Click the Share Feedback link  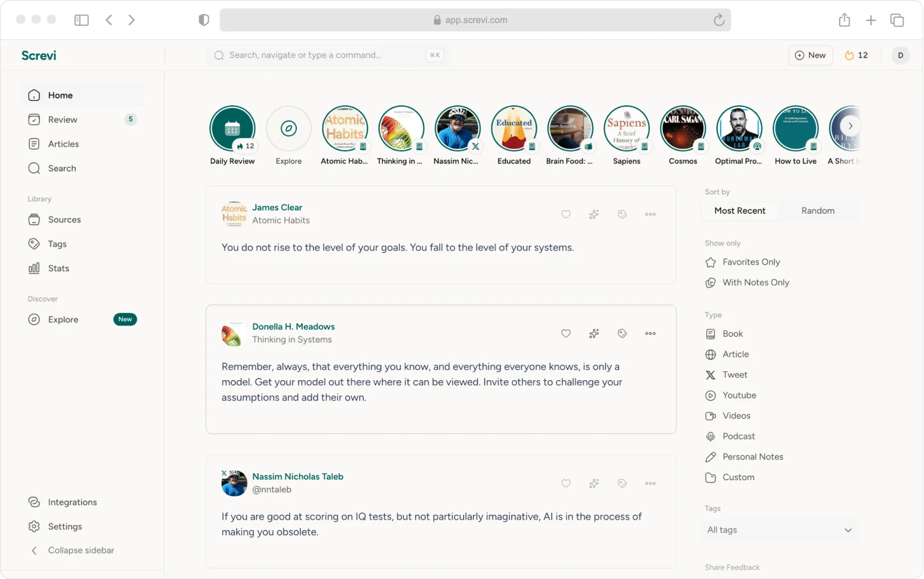(x=732, y=567)
